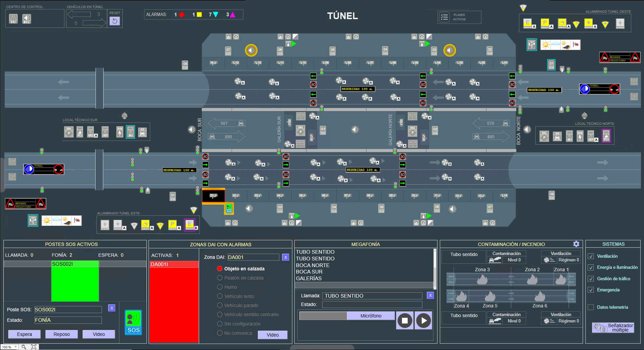The width and height of the screenshot is (644, 350).
Task: Reset the tunnel vehicle counter
Action: click(115, 21)
